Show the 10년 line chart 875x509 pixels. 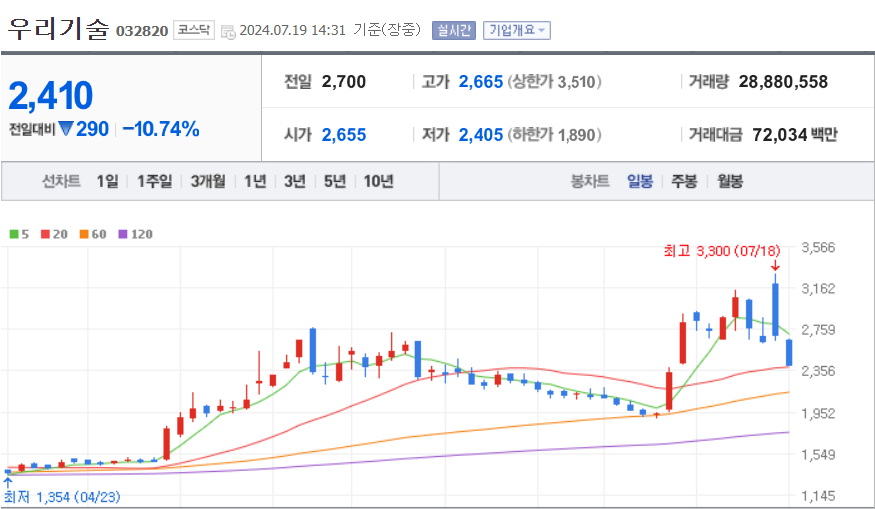coord(378,181)
